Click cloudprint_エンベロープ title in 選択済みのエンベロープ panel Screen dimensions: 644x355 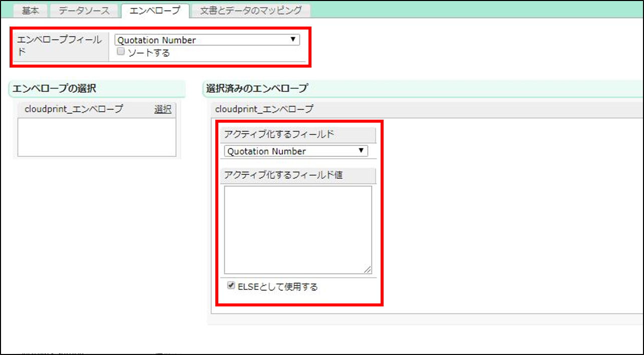click(264, 109)
